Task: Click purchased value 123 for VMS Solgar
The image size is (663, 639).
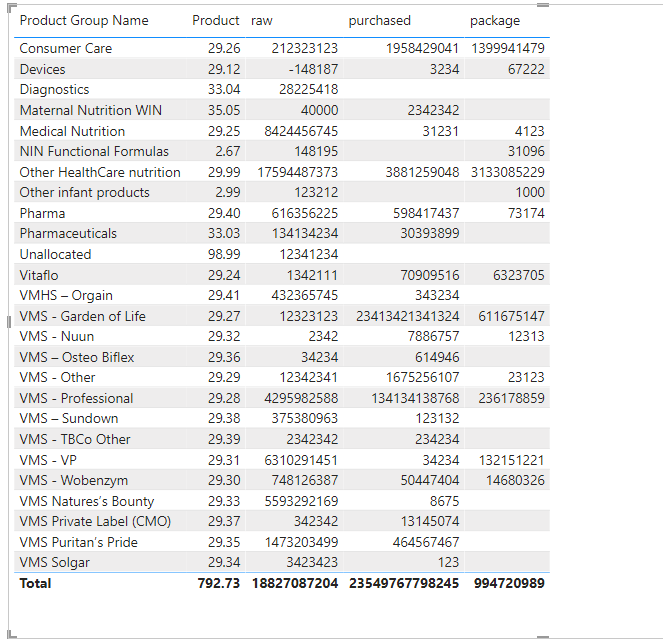Action: [x=448, y=562]
